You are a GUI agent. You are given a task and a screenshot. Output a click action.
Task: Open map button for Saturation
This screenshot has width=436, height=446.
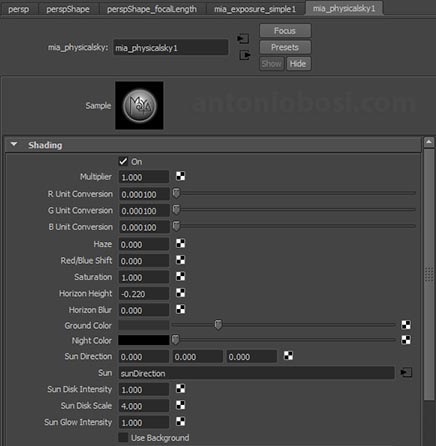coord(180,276)
